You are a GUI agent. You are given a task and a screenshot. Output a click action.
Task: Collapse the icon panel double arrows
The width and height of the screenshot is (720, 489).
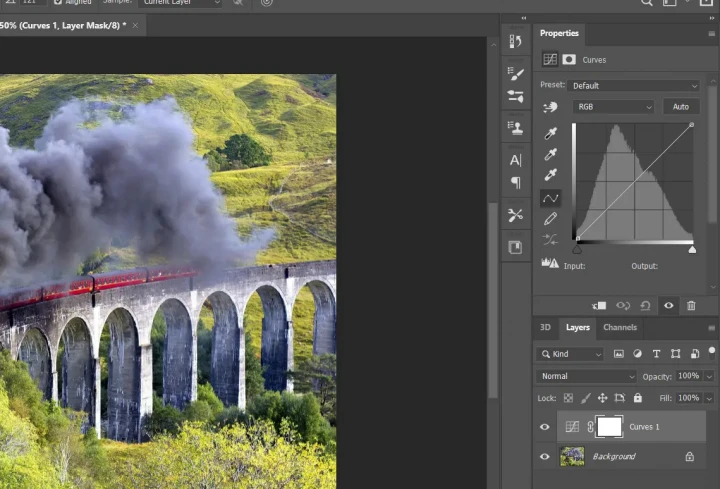tap(524, 18)
